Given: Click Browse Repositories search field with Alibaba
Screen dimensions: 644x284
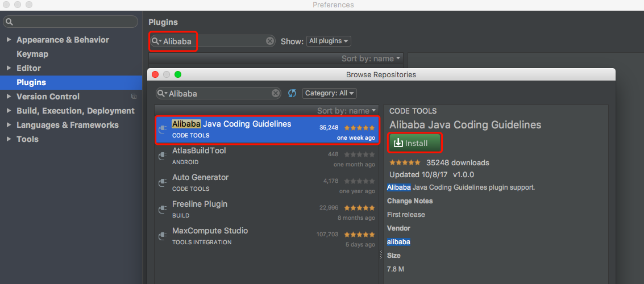Looking at the screenshot, I should click(218, 93).
